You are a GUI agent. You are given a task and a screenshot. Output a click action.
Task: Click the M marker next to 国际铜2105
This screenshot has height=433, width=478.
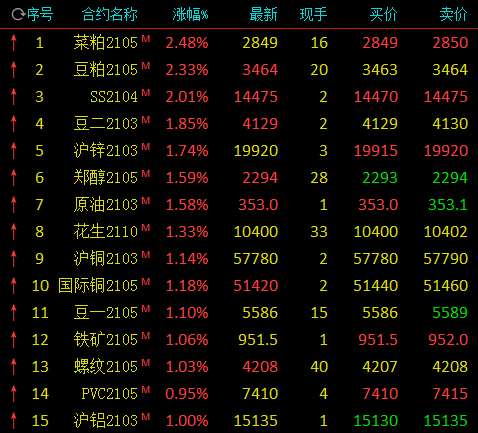coord(146,282)
